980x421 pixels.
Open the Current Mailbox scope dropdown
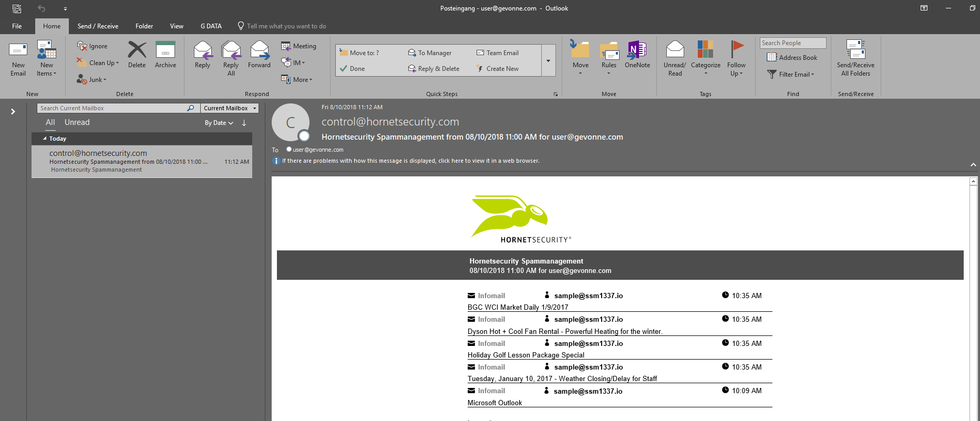(230, 108)
